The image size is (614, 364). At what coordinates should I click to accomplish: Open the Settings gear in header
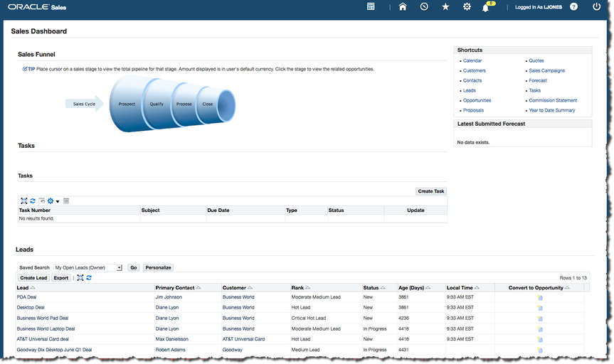coord(467,6)
